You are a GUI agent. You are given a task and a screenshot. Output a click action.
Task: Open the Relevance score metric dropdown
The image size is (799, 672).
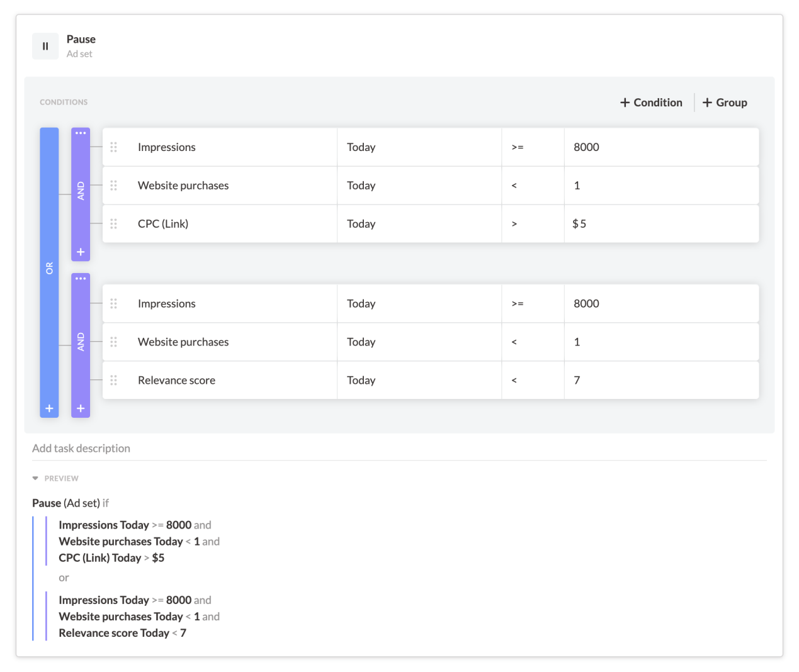point(220,381)
